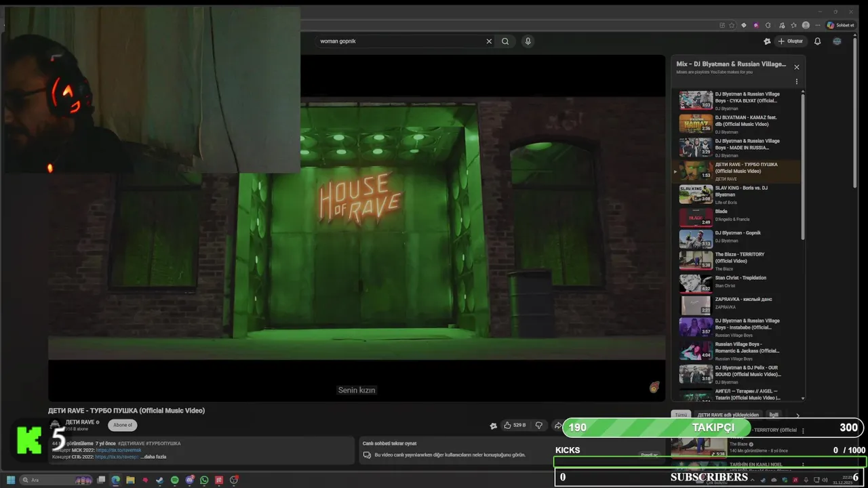Like the video with 529 B likes
Viewport: 868px width, 488px height.
point(515,425)
